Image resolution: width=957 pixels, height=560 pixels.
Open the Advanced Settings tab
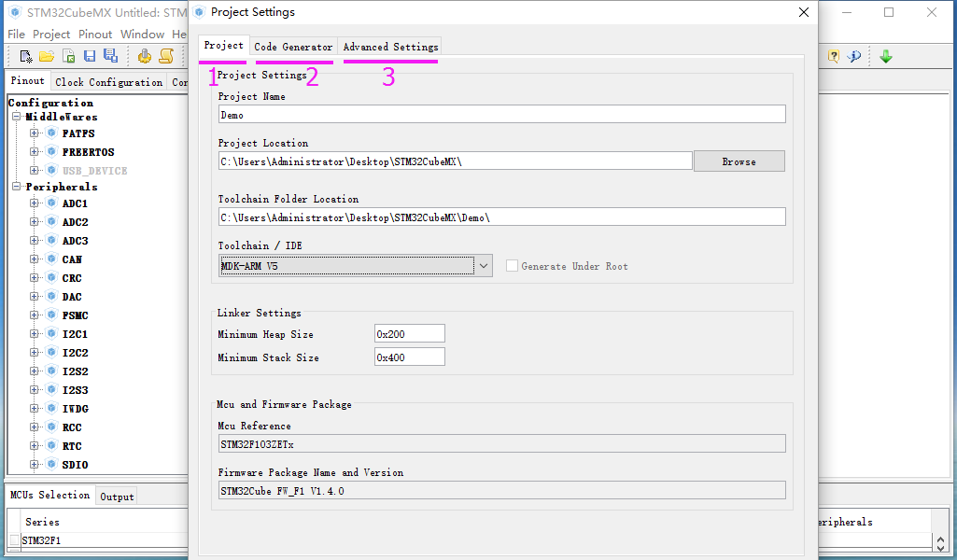click(390, 47)
